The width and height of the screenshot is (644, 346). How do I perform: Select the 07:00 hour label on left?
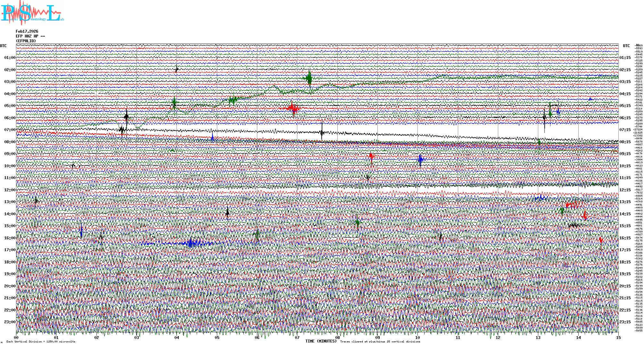tap(10, 130)
